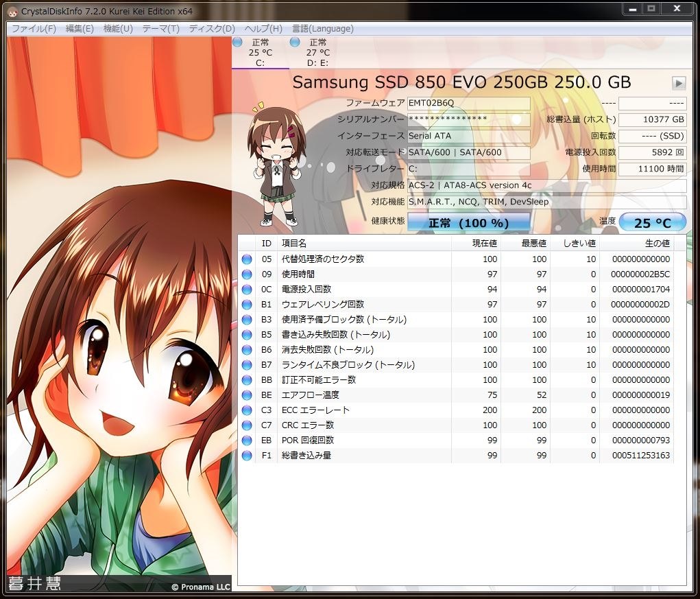Screen dimensions: 700x599
Task: Open the テーマ(T) menu
Action: (x=160, y=29)
